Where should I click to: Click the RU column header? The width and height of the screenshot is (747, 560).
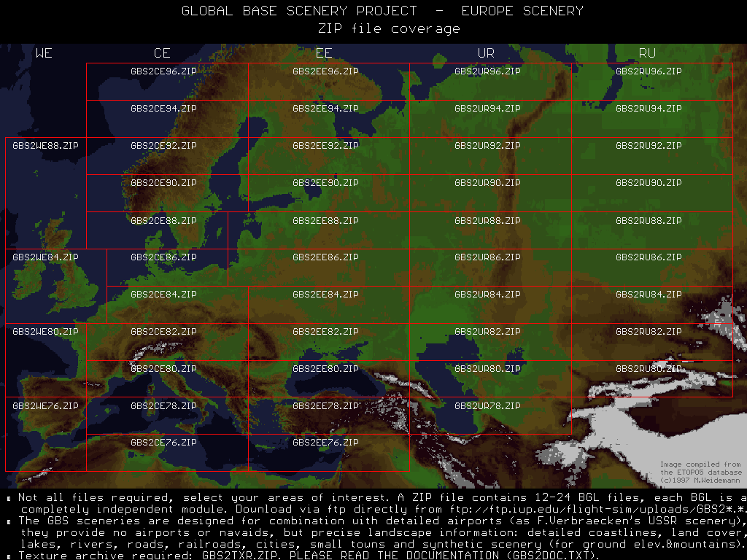(x=647, y=53)
